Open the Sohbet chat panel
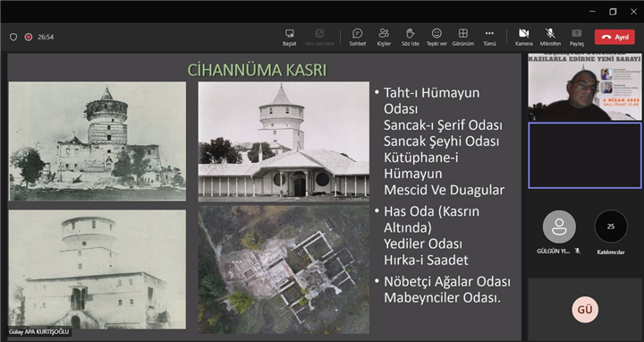This screenshot has width=644, height=342. click(357, 37)
